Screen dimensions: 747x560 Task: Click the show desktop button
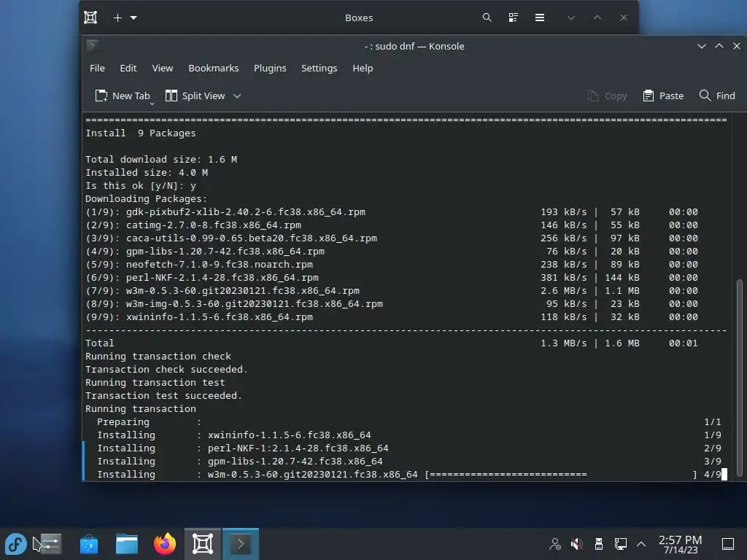(x=728, y=544)
